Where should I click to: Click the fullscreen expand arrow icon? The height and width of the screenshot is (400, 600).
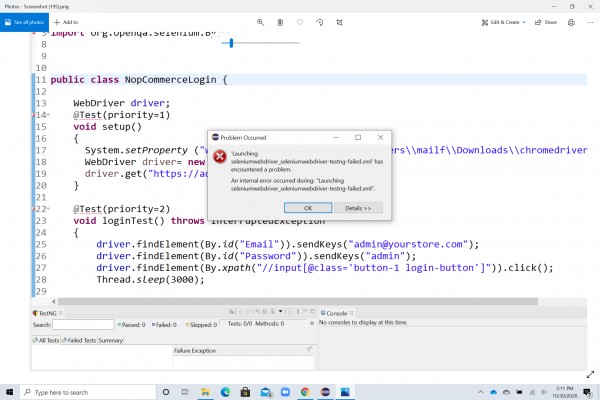pyautogui.click(x=590, y=375)
